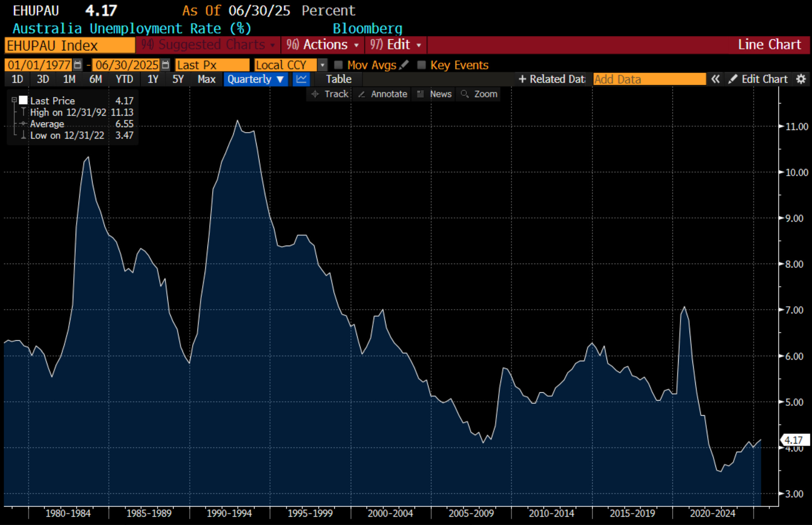Enable the Key Events checkbox
The height and width of the screenshot is (525, 812).
tap(421, 65)
